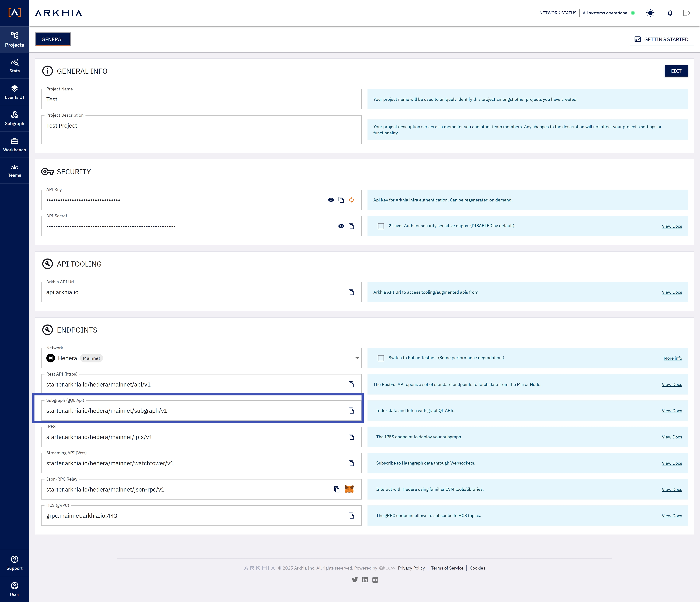Regenerate the API Key
The image size is (700, 602).
(x=351, y=200)
